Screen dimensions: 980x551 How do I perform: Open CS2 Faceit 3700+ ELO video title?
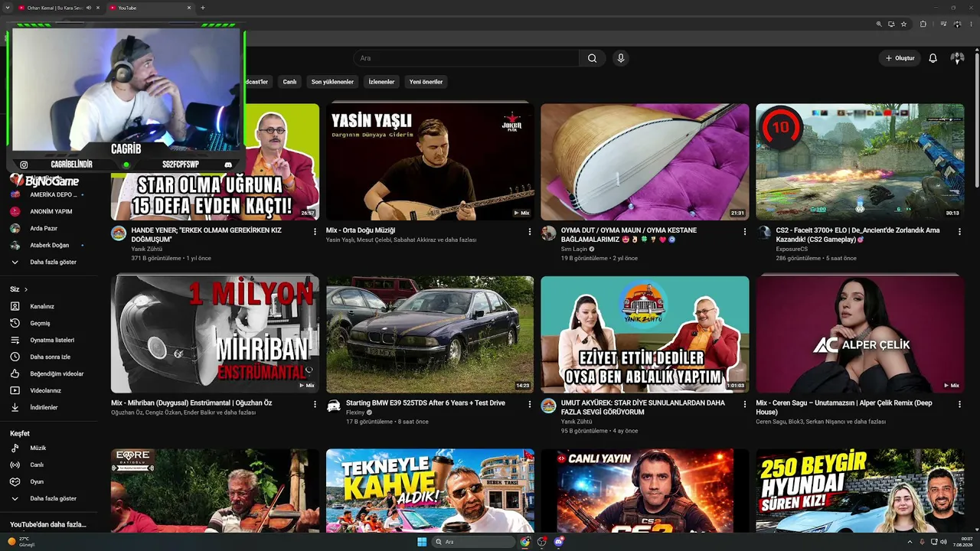point(858,234)
